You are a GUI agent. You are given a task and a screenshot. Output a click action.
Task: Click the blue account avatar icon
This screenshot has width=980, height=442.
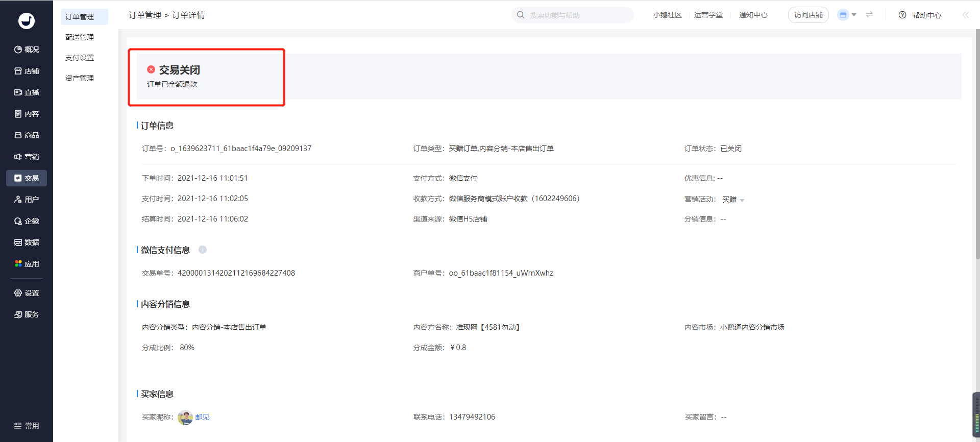(843, 15)
